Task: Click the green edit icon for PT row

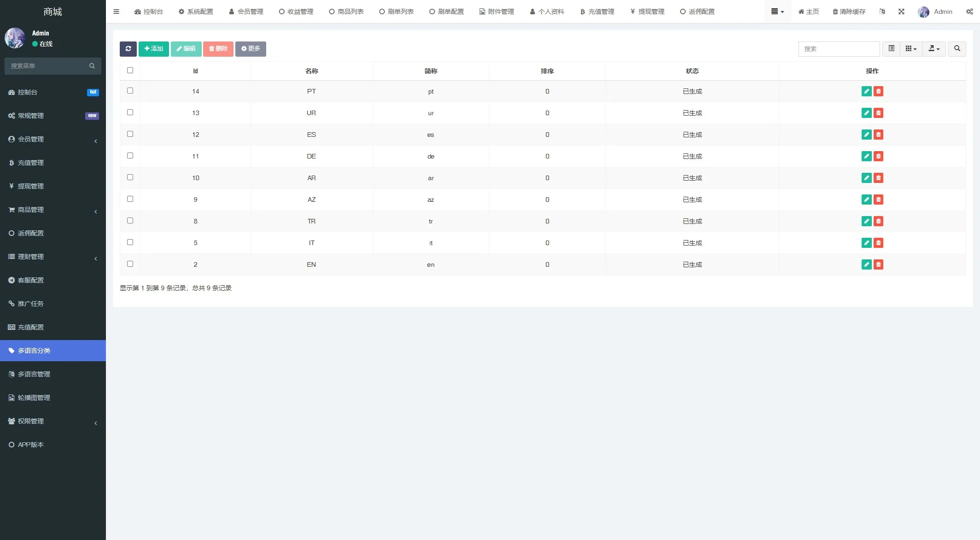Action: coord(866,91)
